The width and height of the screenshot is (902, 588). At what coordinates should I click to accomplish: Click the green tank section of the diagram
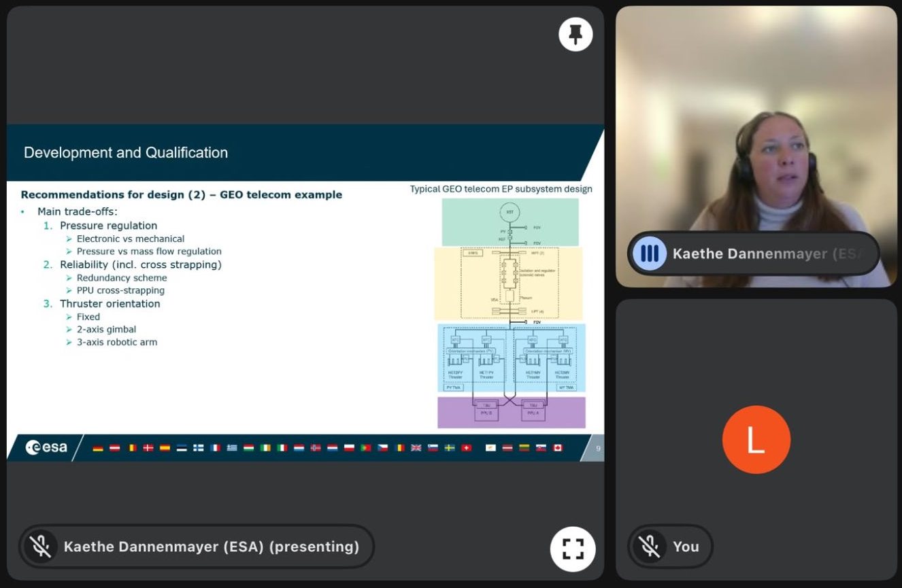pos(510,222)
